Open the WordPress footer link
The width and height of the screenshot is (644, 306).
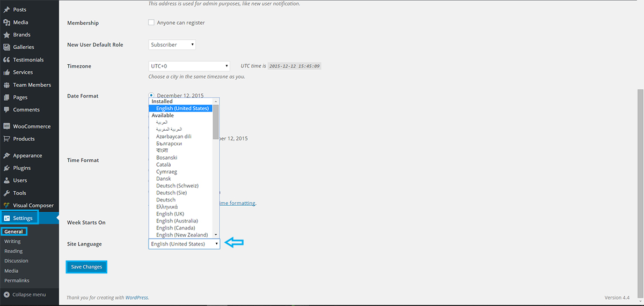[x=136, y=297]
